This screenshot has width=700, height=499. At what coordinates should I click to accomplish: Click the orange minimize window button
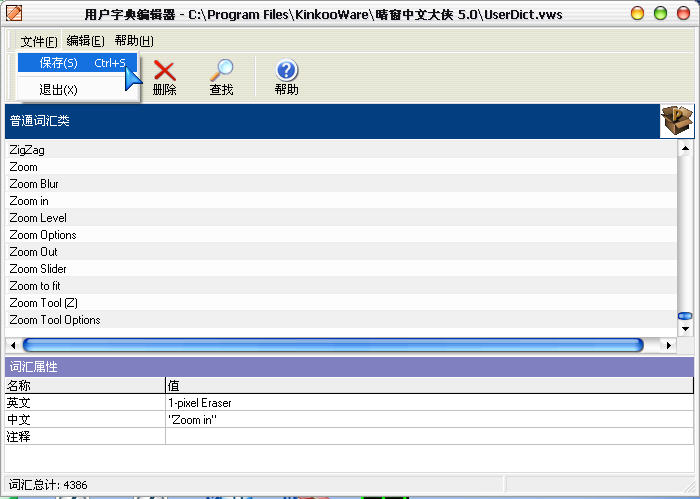coord(638,13)
